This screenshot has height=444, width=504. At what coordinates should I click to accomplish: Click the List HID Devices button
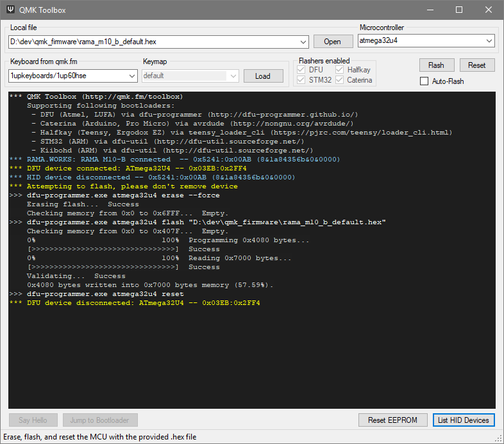tap(464, 420)
